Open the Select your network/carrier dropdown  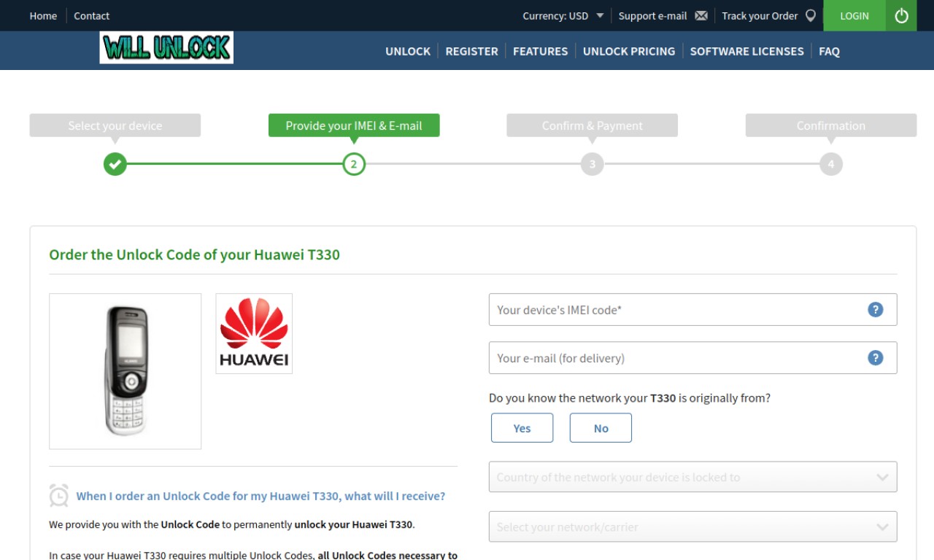tap(692, 526)
